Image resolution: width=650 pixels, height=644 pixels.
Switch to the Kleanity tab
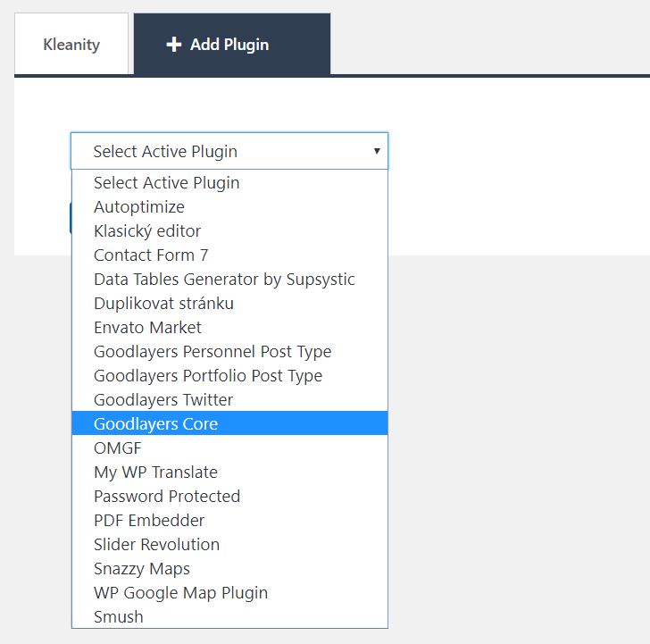[71, 44]
